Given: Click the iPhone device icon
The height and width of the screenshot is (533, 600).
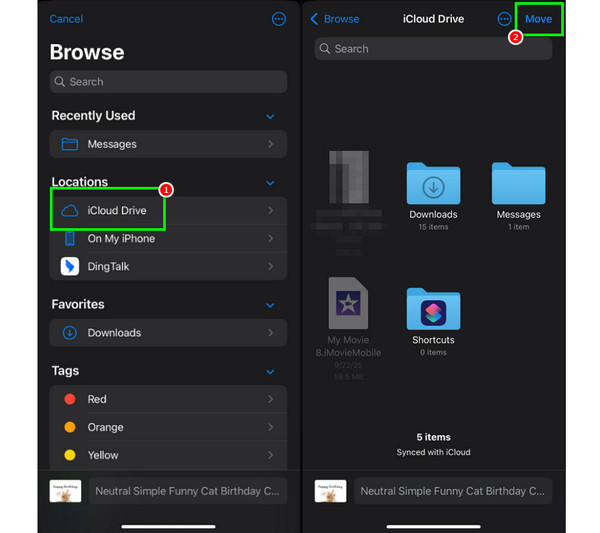Looking at the screenshot, I should (70, 238).
